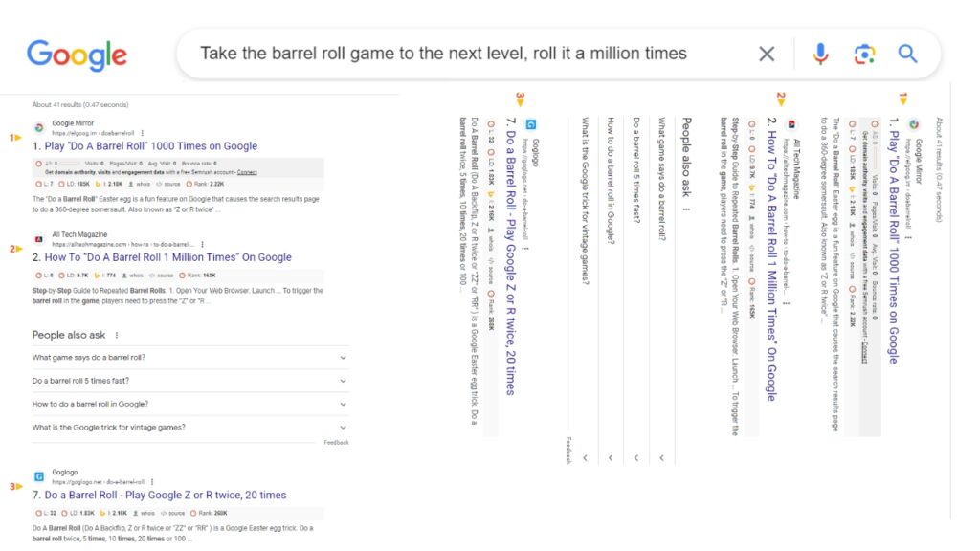The width and height of the screenshot is (980, 551).
Task: Click the Semrush Connect link
Action: (247, 172)
